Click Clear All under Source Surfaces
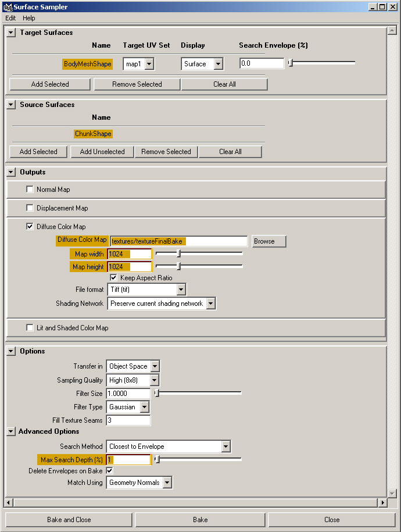Screen dimensions: 401x532 230,152
